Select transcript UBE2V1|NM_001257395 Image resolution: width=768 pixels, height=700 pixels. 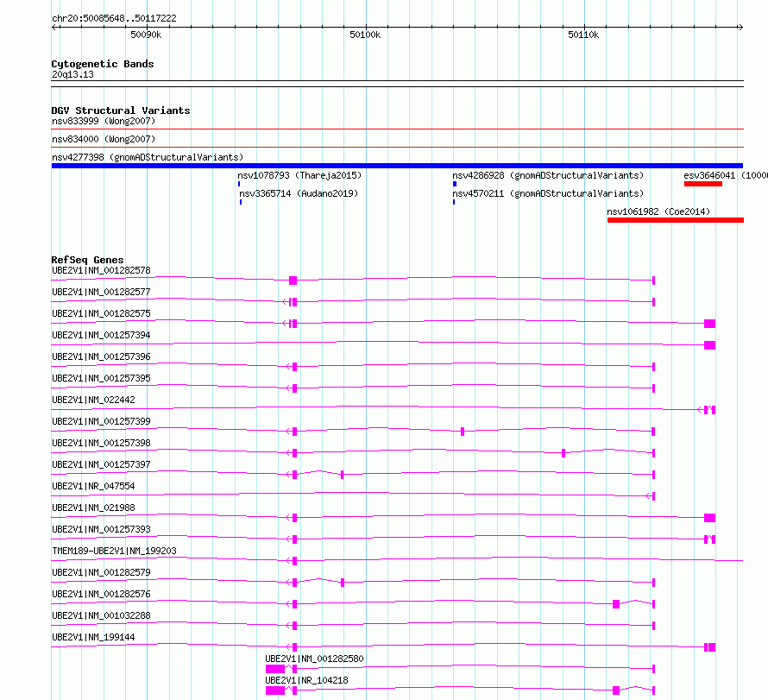[101, 378]
